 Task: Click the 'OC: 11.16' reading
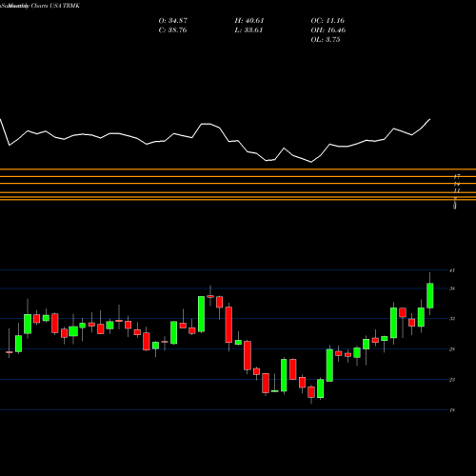[327, 21]
